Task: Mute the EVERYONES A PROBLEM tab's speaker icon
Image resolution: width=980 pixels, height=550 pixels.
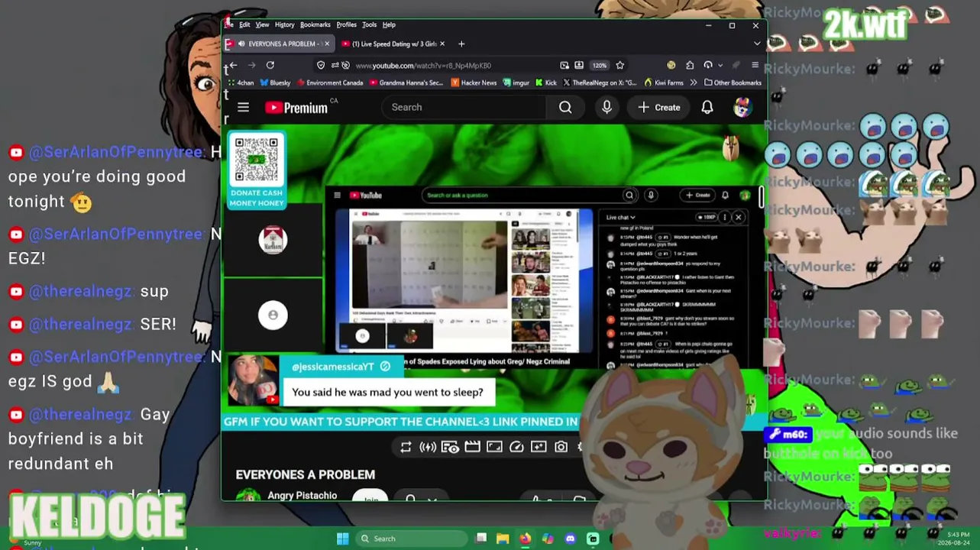Action: point(241,44)
